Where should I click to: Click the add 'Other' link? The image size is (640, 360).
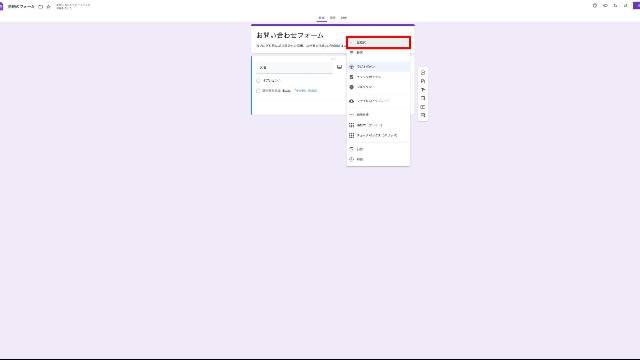coord(306,91)
